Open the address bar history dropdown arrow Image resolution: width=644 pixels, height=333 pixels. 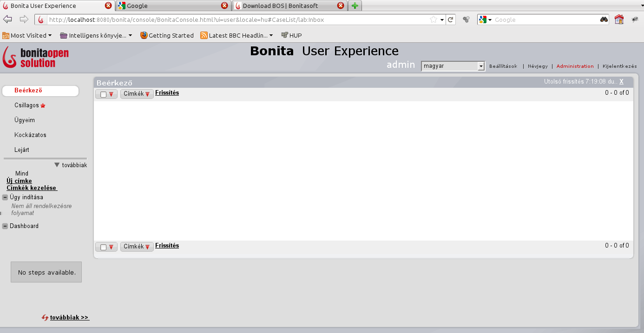(x=442, y=20)
